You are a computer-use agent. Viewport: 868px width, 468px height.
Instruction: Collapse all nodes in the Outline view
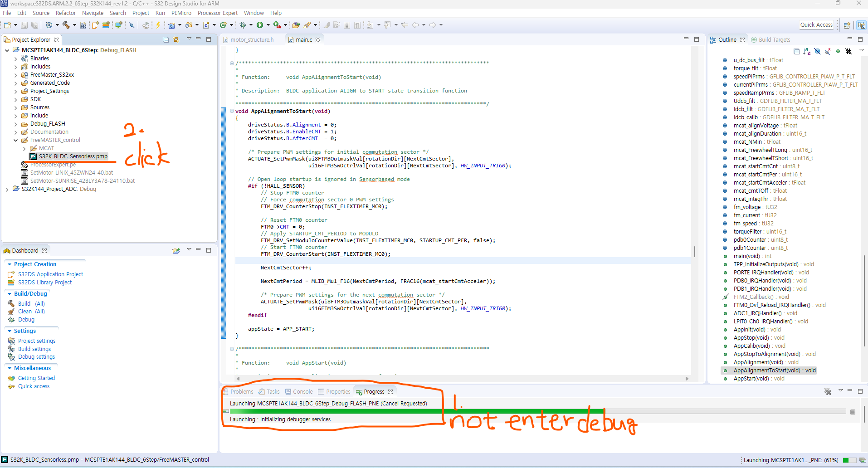[797, 51]
